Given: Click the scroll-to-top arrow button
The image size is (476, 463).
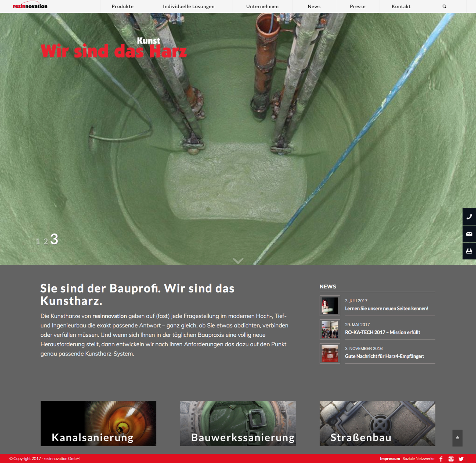Looking at the screenshot, I should [x=457, y=438].
